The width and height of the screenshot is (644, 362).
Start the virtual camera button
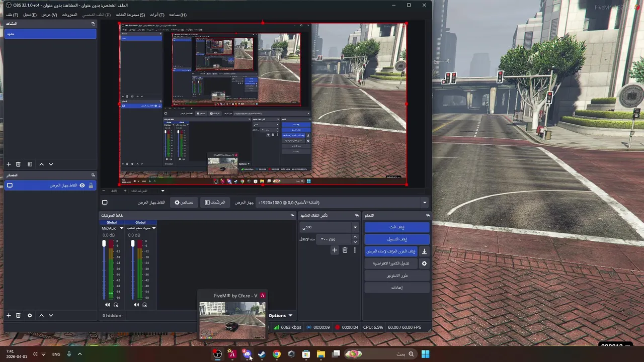(391, 263)
